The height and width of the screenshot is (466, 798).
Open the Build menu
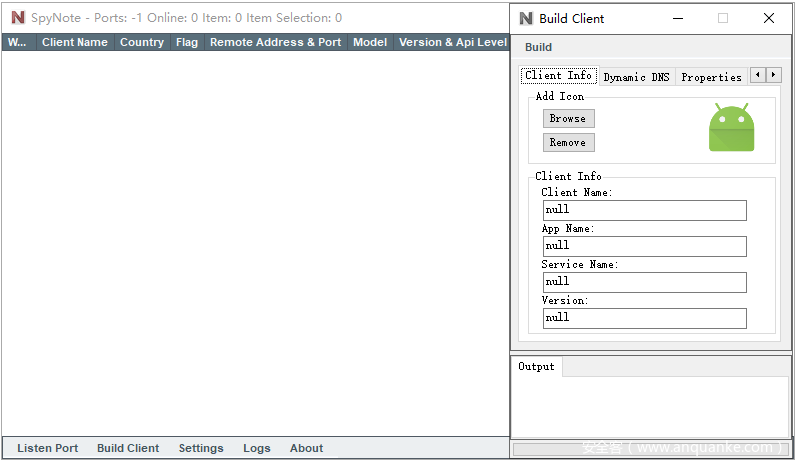[538, 47]
